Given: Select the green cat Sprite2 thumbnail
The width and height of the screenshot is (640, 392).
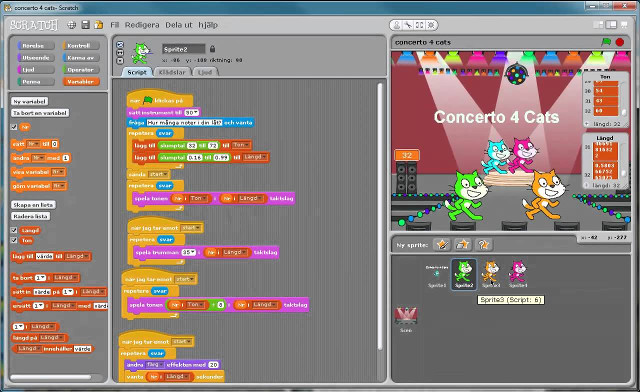Looking at the screenshot, I should click(x=464, y=274).
